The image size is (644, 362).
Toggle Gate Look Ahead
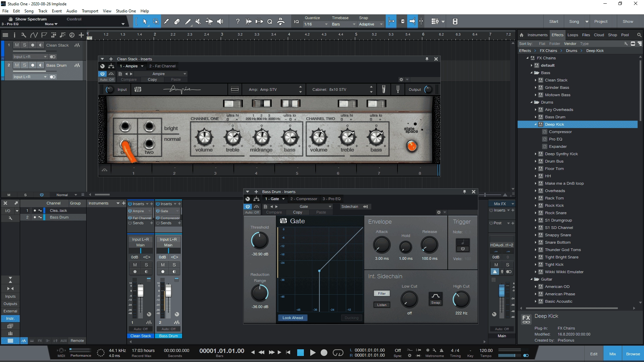292,318
